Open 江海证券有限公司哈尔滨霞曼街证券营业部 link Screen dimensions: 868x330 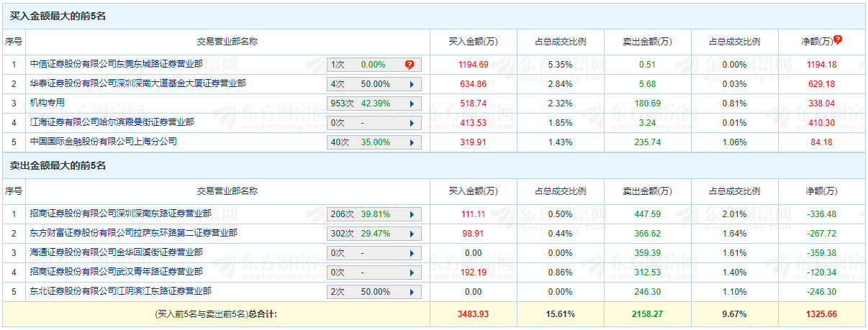(x=112, y=122)
